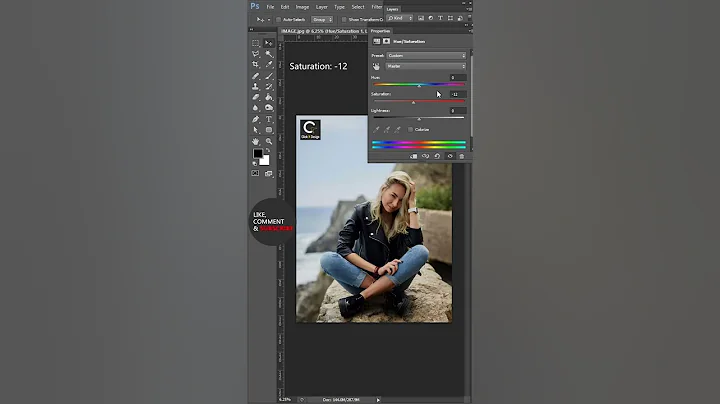Click the on-image adjustment hand tool
Viewport: 720px width, 404px height.
[x=377, y=67]
